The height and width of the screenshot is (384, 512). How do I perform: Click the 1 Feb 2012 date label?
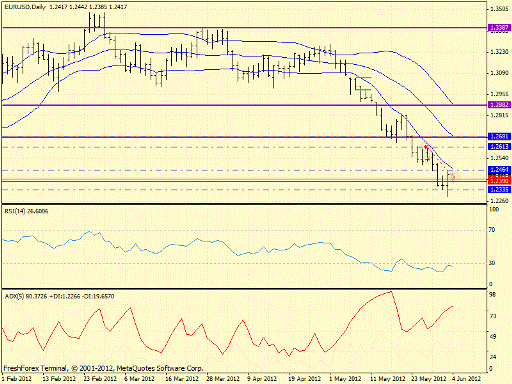[x=17, y=379]
